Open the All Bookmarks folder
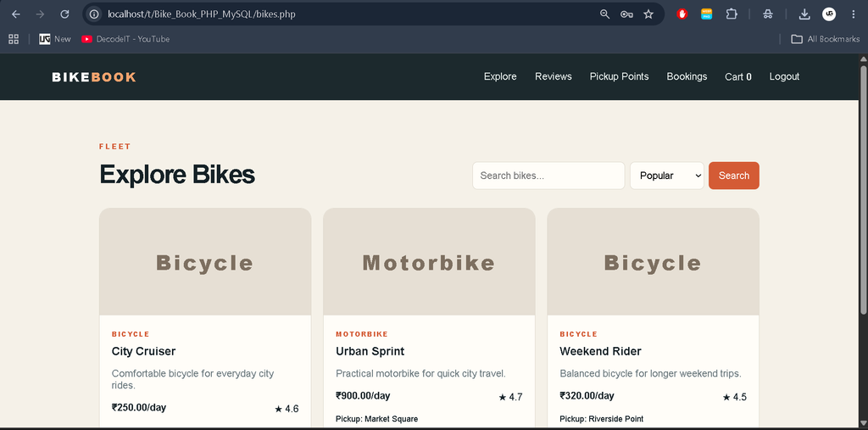868x430 pixels. point(826,39)
